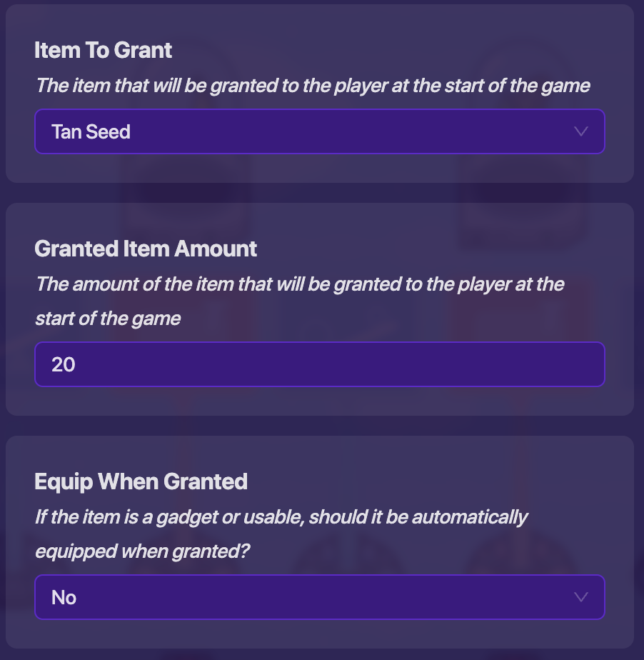Click the chevron arrow beside Tan Seed
This screenshot has height=660, width=644.
click(x=581, y=131)
